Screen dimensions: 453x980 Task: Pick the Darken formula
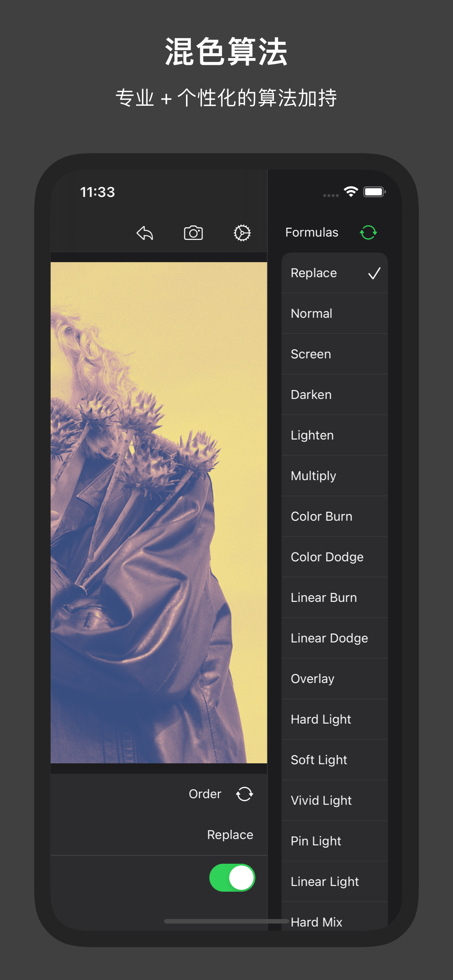point(334,394)
